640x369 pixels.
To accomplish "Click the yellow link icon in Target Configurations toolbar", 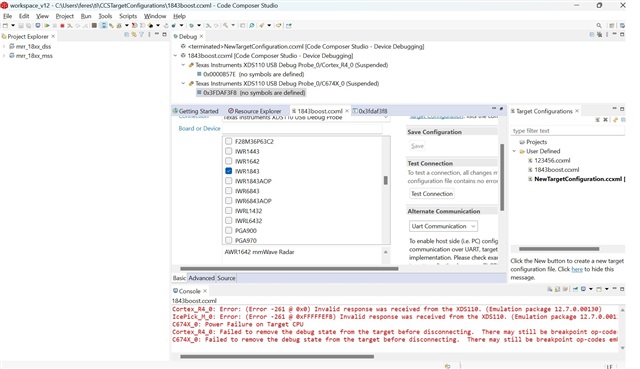I will click(615, 120).
